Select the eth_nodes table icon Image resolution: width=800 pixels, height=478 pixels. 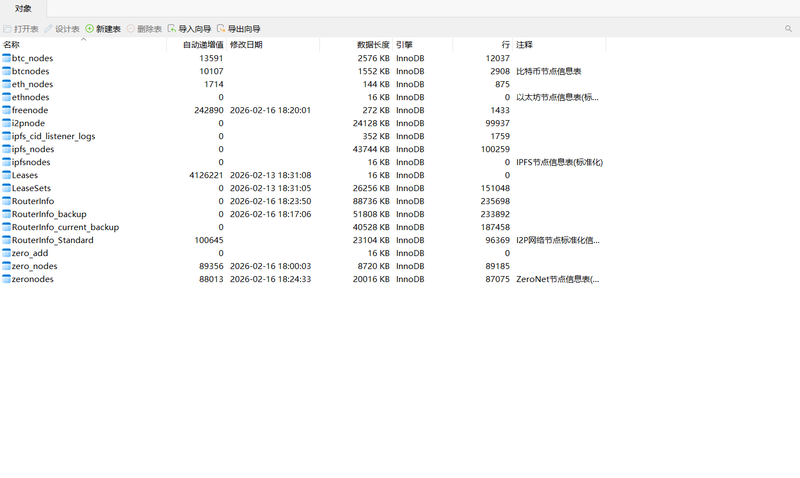tap(6, 84)
